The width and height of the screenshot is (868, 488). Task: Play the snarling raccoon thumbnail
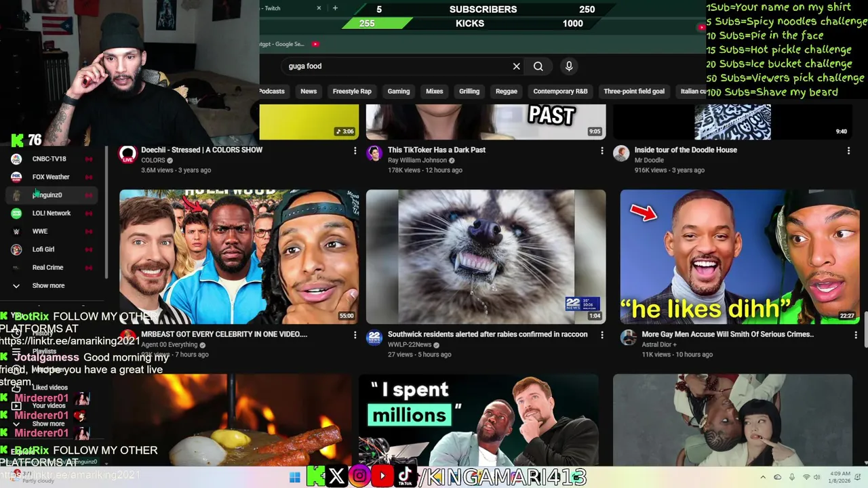pyautogui.click(x=486, y=257)
